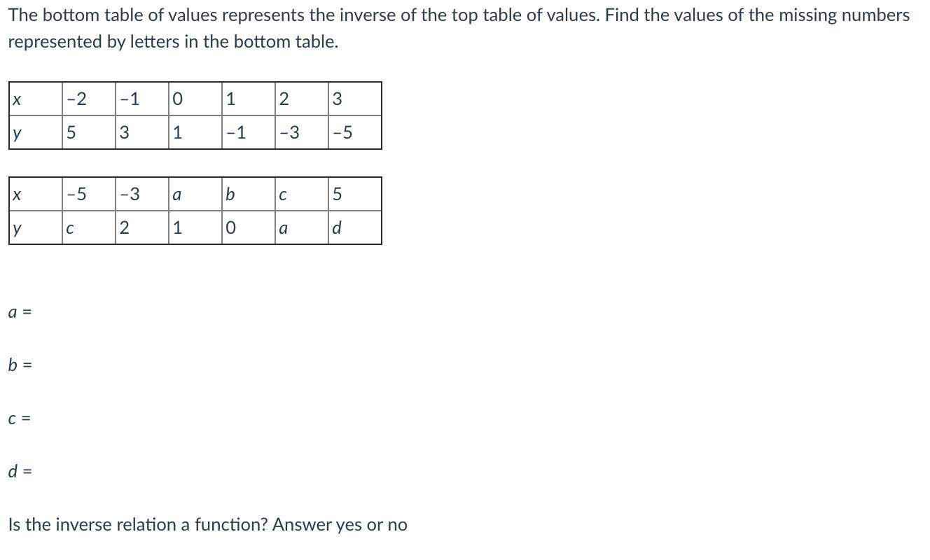Select the -2 cell in top table
The width and height of the screenshot is (930, 560).
click(x=89, y=99)
